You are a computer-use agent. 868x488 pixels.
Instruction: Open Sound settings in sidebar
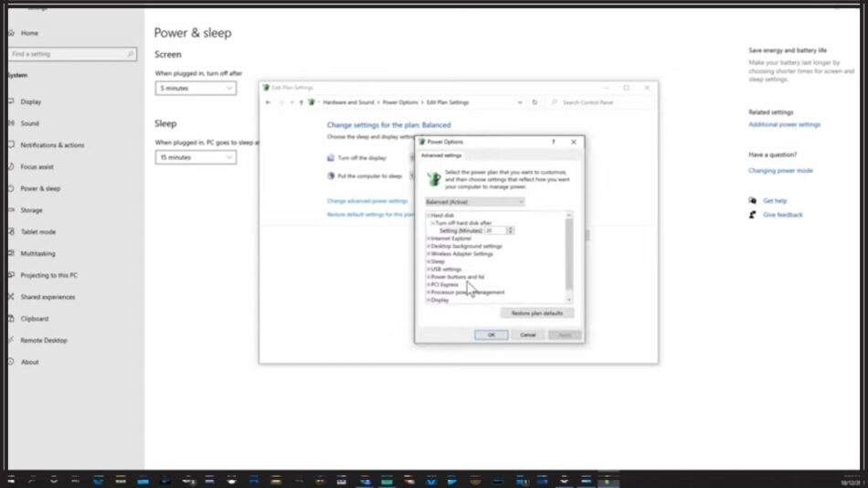(29, 123)
